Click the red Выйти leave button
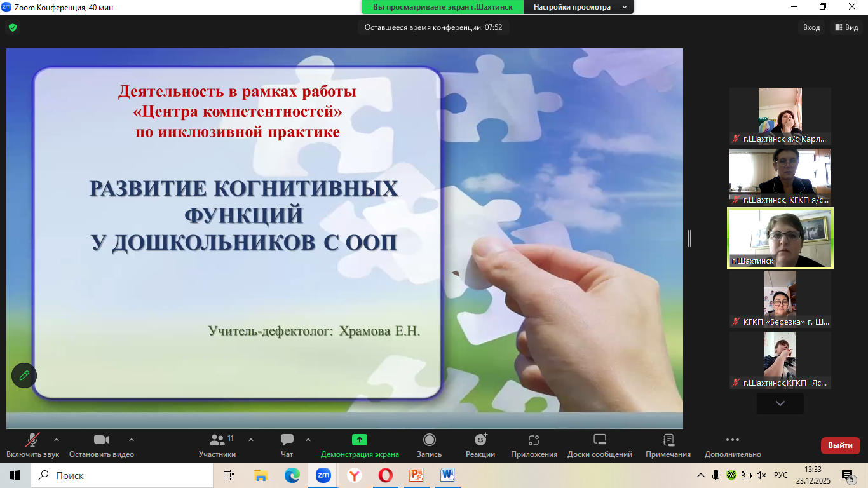This screenshot has height=488, width=868. [840, 445]
